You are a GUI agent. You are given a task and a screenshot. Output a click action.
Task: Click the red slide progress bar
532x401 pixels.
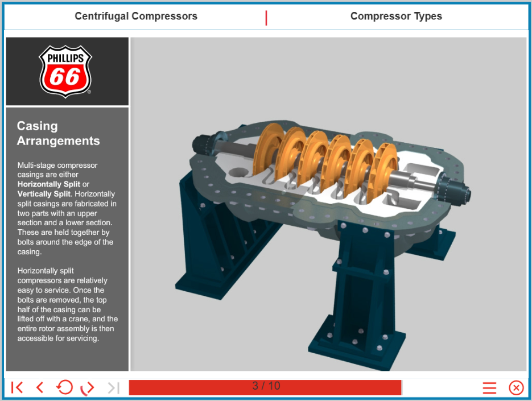coord(265,387)
